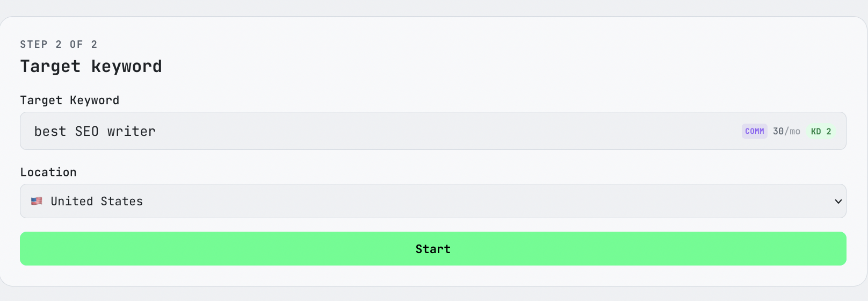Click the US flag icon
The image size is (868, 301).
click(x=37, y=201)
